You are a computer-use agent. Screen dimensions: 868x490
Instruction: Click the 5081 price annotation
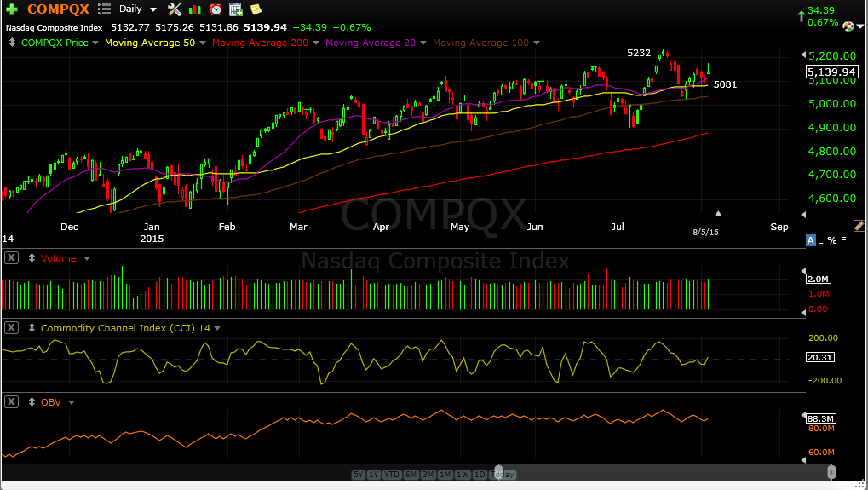click(725, 84)
